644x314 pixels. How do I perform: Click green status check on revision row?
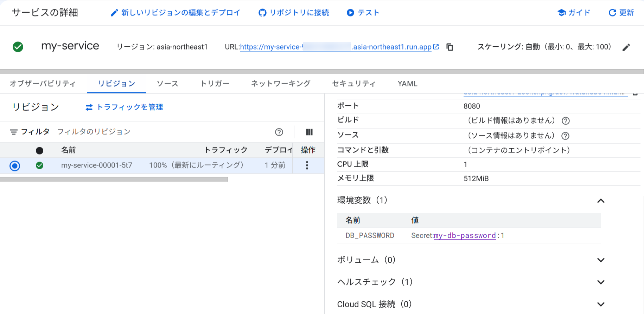point(40,165)
